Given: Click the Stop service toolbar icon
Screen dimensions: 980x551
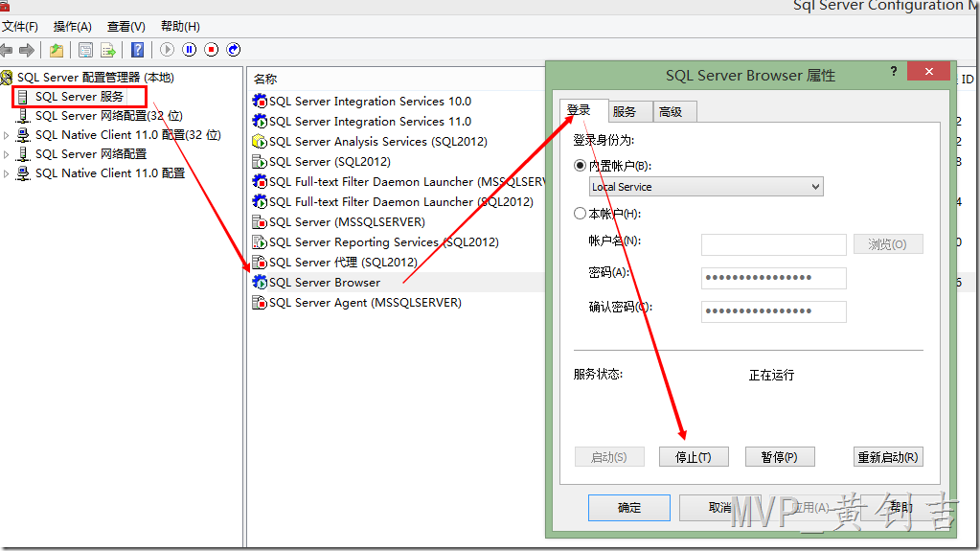Looking at the screenshot, I should pos(212,50).
